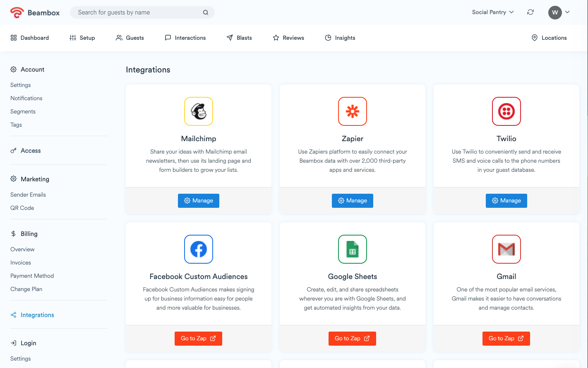Open Invoices in sidebar
The height and width of the screenshot is (368, 588).
tap(21, 262)
